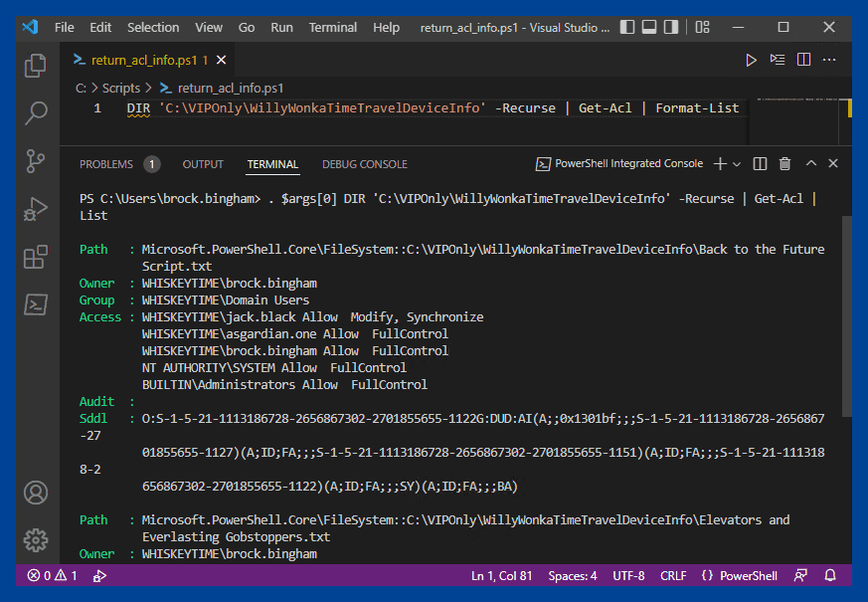The image size is (868, 602).
Task: Run the PowerShell script with the Run button
Action: pos(752,60)
